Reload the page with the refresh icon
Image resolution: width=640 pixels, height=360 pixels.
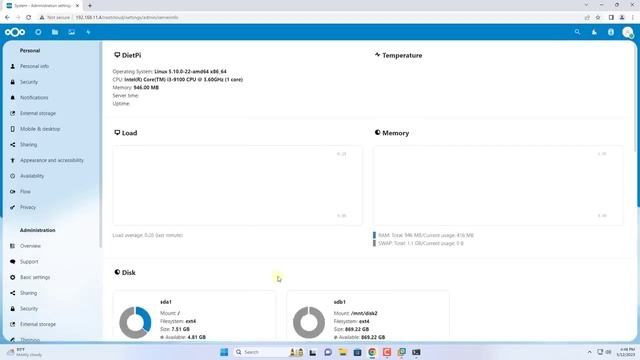[29, 18]
